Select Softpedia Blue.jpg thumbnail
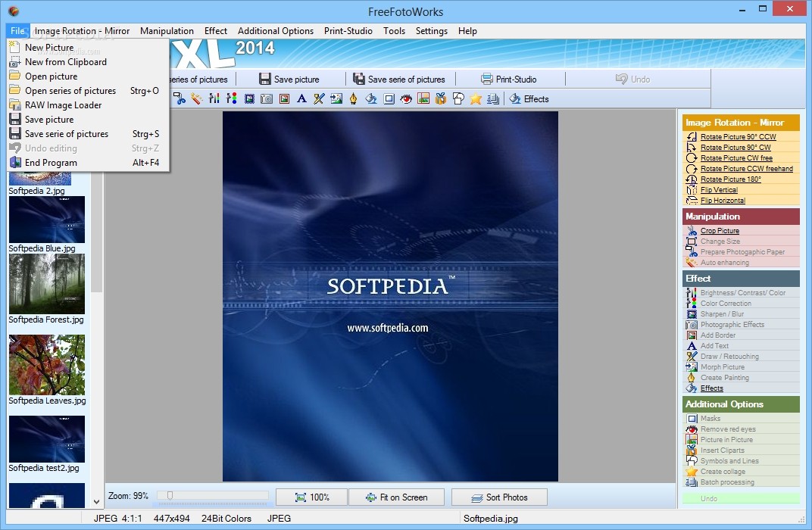The width and height of the screenshot is (812, 530). tap(47, 220)
